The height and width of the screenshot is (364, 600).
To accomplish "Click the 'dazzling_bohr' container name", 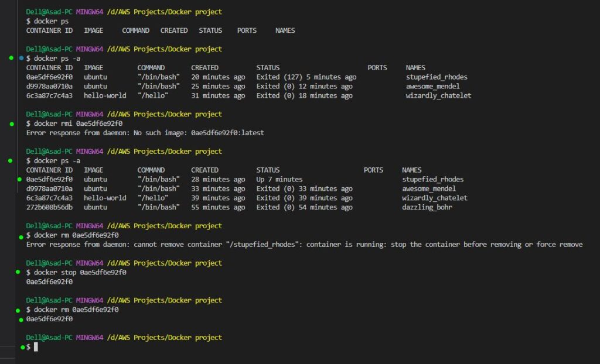I will (427, 207).
